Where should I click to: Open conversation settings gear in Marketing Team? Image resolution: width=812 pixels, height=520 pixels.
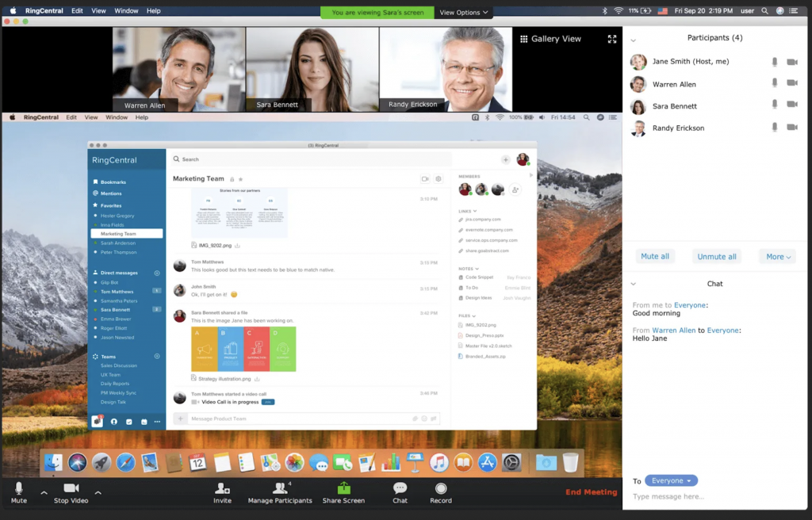point(439,179)
